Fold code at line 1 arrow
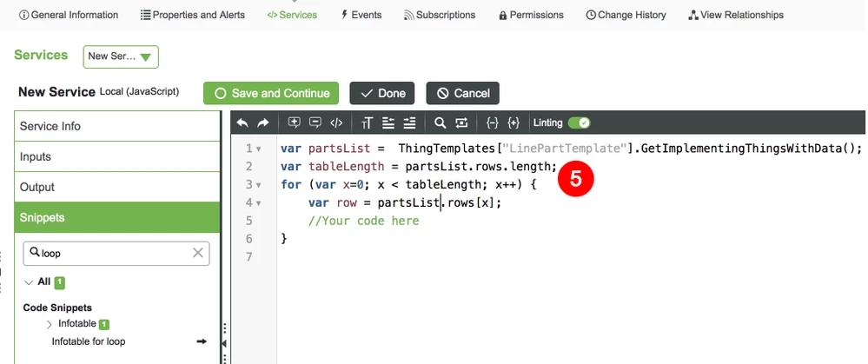868x364 pixels. tap(259, 149)
